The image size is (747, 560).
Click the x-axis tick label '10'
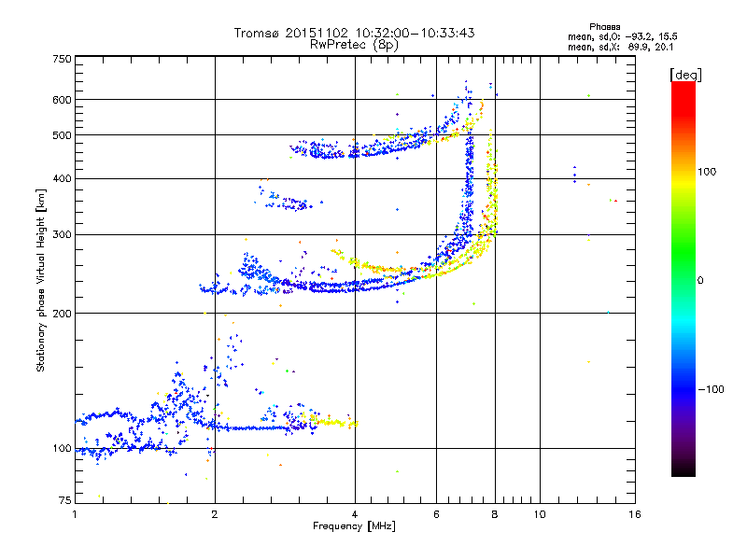pyautogui.click(x=540, y=514)
